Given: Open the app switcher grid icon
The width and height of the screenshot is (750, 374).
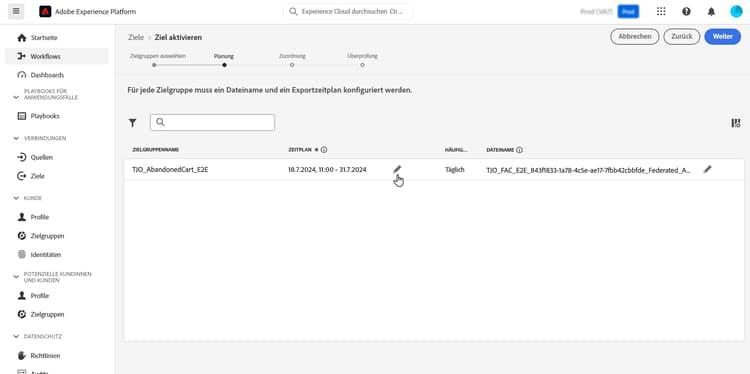Looking at the screenshot, I should [x=661, y=11].
